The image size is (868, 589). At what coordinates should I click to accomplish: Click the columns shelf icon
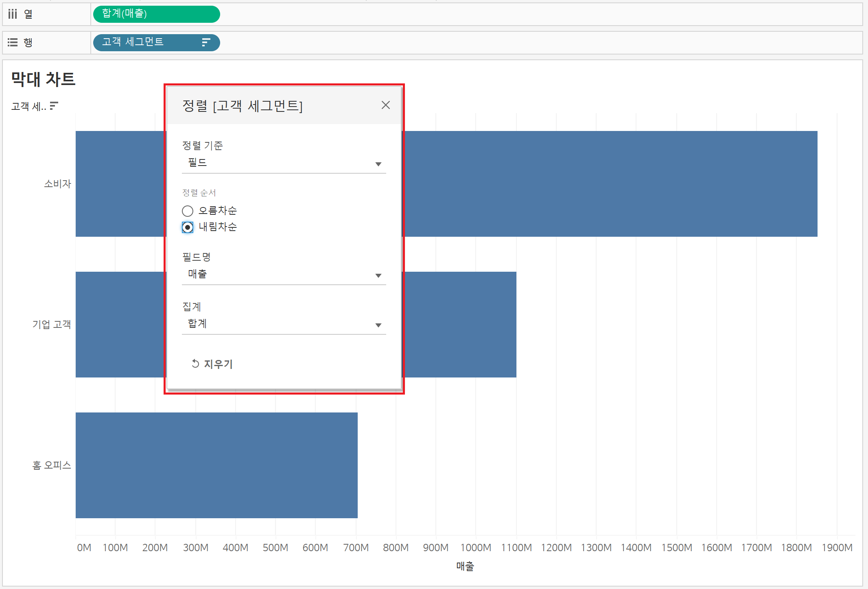pyautogui.click(x=13, y=14)
